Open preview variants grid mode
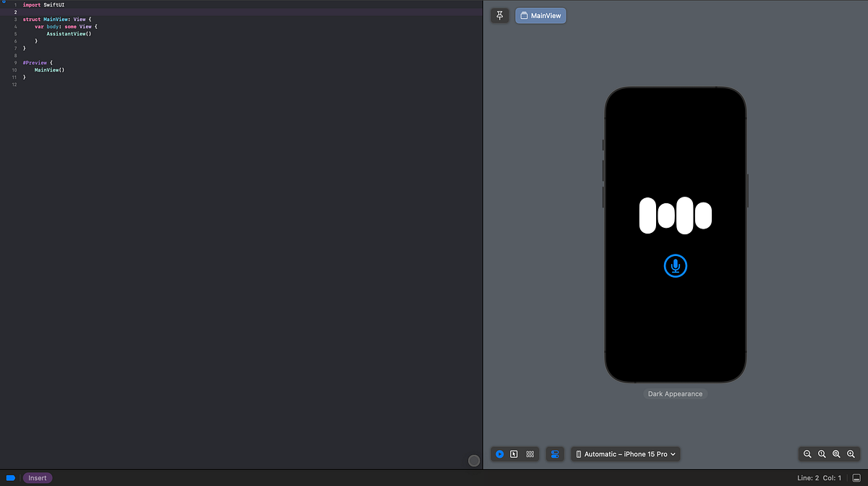The width and height of the screenshot is (868, 486). click(529, 453)
